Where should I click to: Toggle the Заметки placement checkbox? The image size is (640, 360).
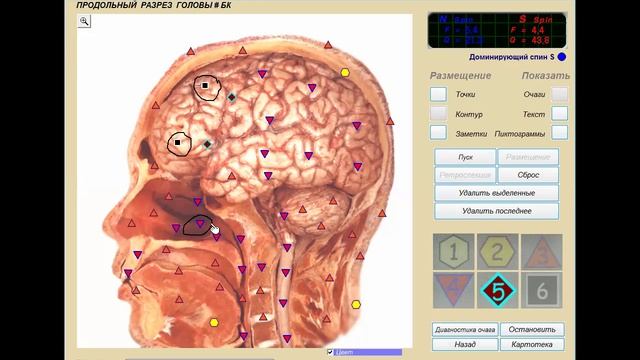438,132
